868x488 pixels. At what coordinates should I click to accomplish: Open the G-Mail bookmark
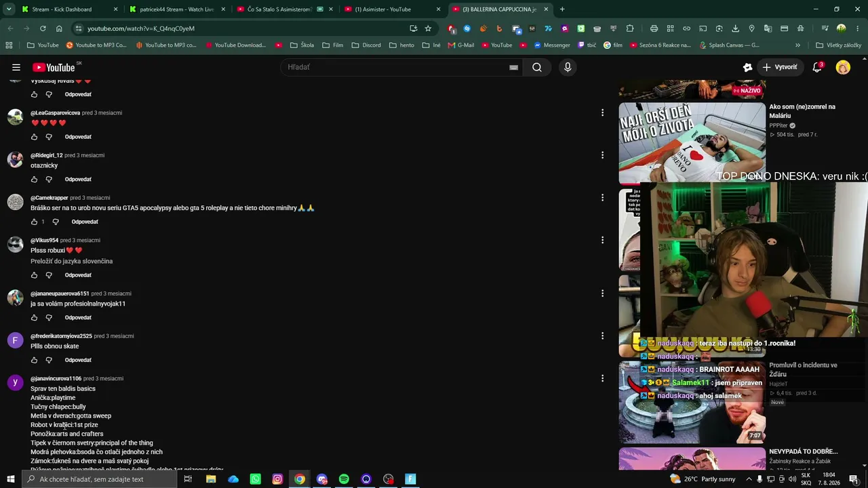(461, 45)
